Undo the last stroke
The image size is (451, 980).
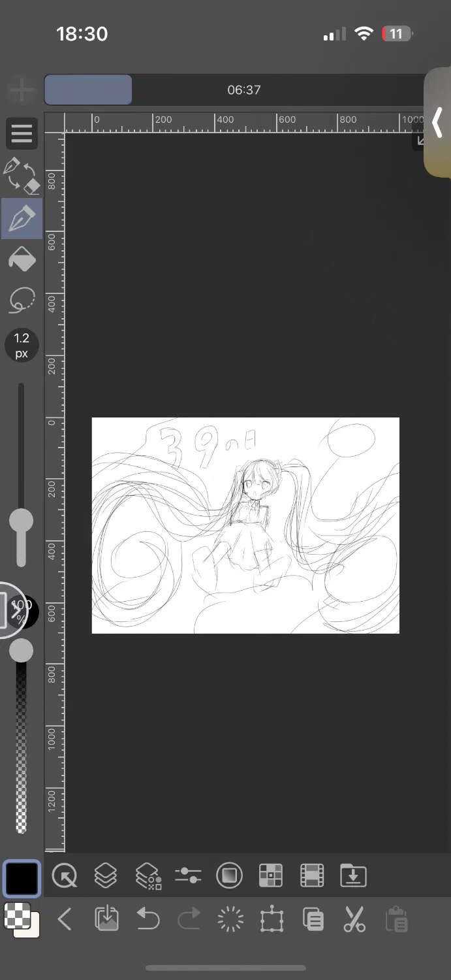pos(148,919)
